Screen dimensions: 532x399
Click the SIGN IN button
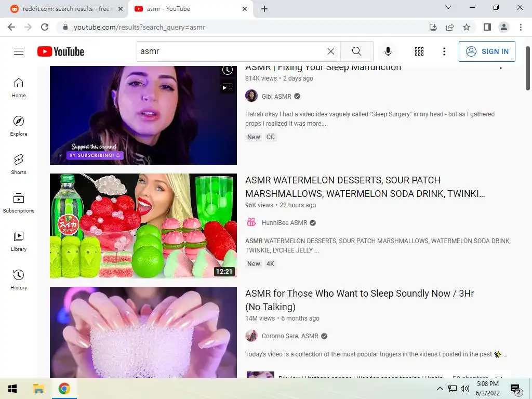[487, 51]
